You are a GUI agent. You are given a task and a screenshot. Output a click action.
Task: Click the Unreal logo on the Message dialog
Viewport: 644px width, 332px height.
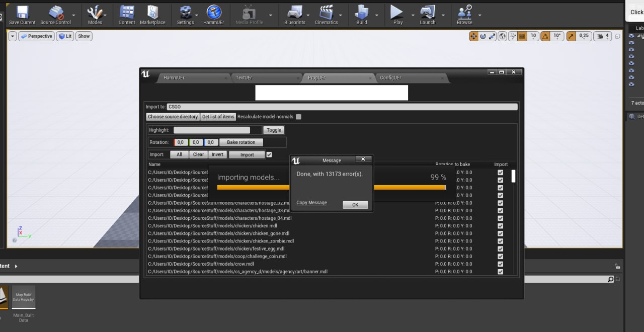click(296, 160)
